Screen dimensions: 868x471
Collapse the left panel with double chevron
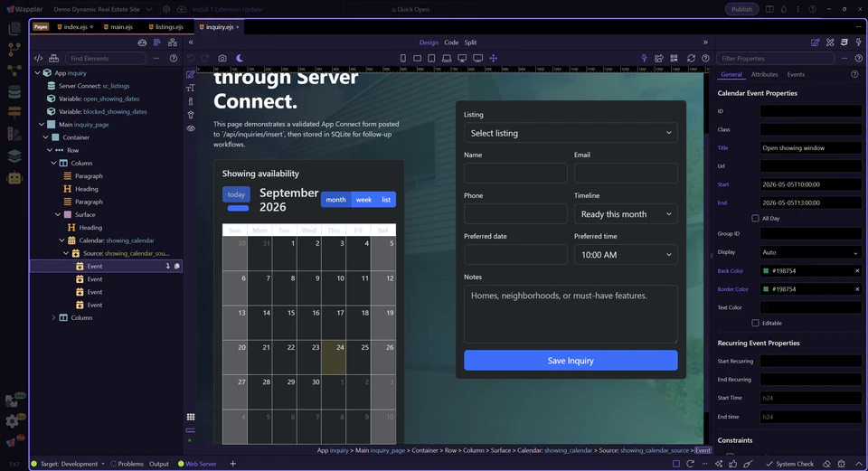191,42
